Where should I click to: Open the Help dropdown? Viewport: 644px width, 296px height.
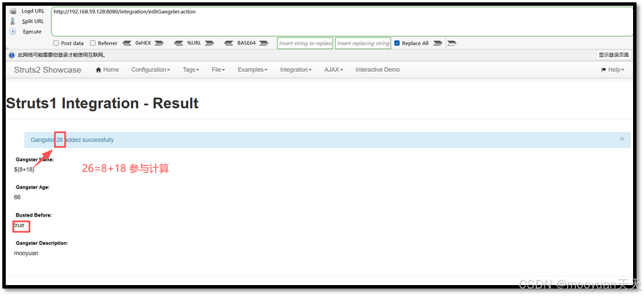(x=612, y=70)
